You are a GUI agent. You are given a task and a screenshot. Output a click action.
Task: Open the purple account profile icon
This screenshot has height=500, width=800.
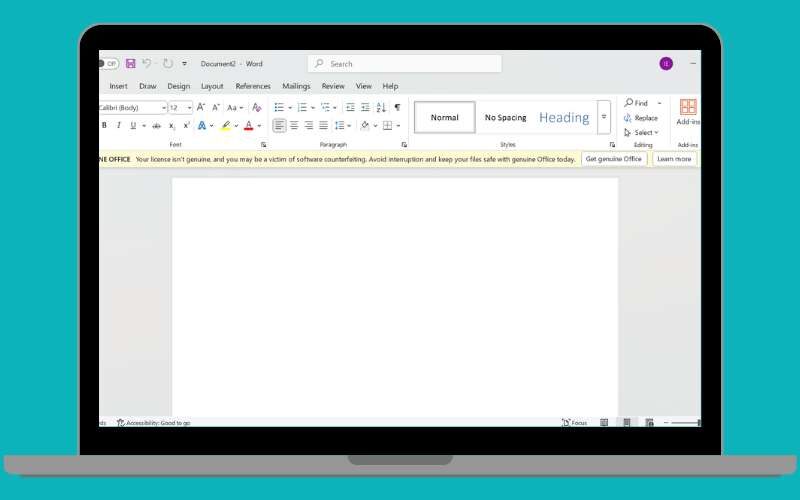coord(666,63)
